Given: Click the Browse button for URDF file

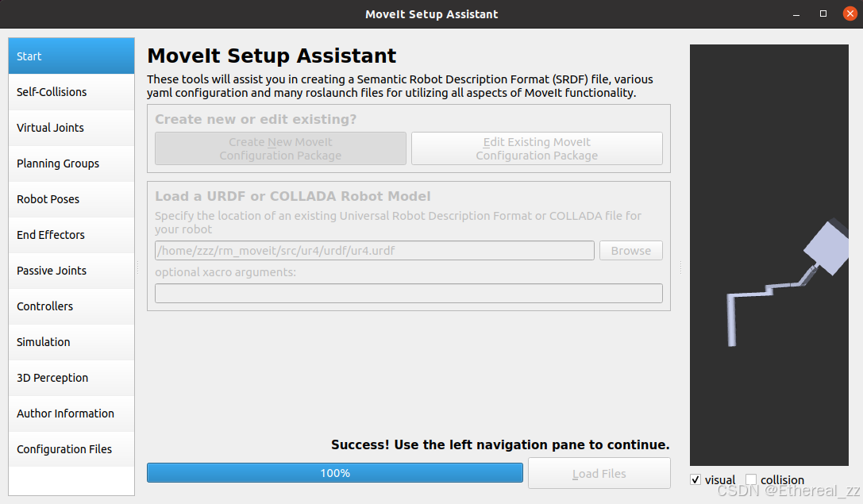Looking at the screenshot, I should [x=630, y=250].
